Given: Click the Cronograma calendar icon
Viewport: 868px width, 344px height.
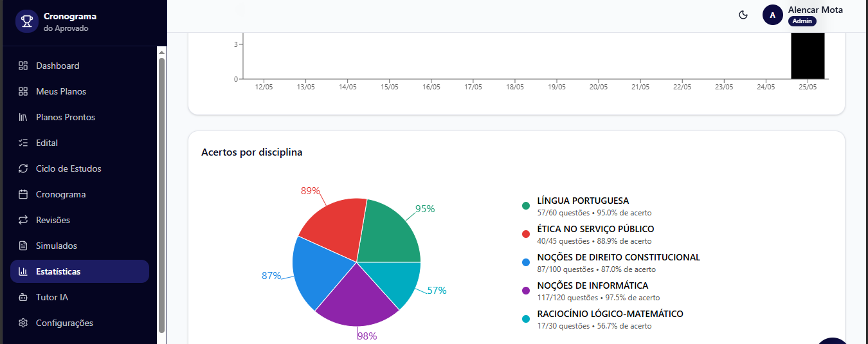Looking at the screenshot, I should point(23,194).
